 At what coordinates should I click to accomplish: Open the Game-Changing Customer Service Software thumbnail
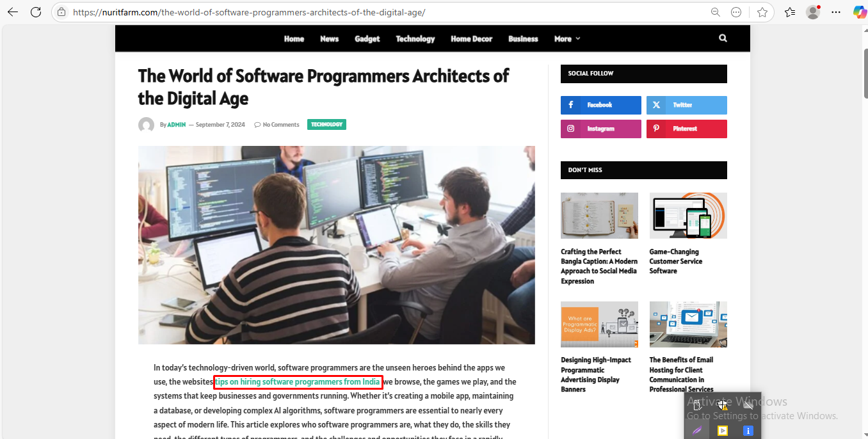(688, 215)
